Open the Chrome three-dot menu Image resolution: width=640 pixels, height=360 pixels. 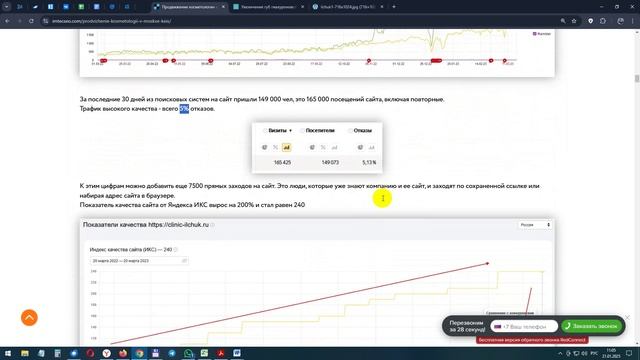point(633,21)
